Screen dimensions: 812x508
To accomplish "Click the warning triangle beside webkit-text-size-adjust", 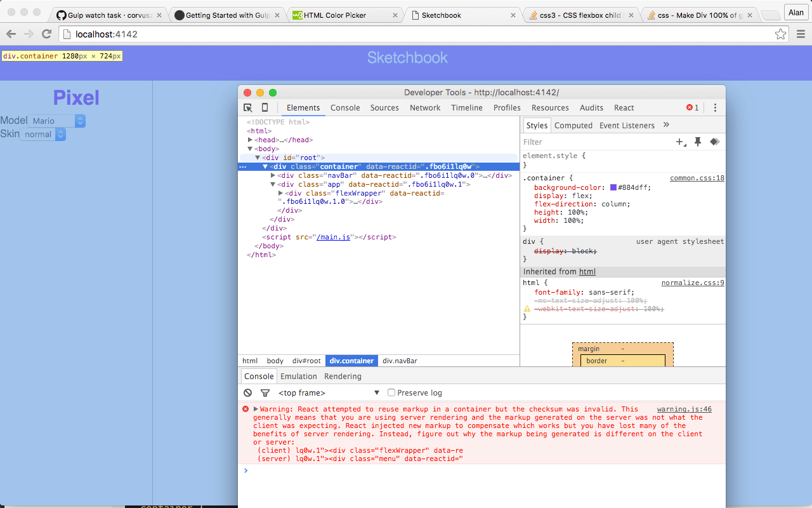I will 527,309.
